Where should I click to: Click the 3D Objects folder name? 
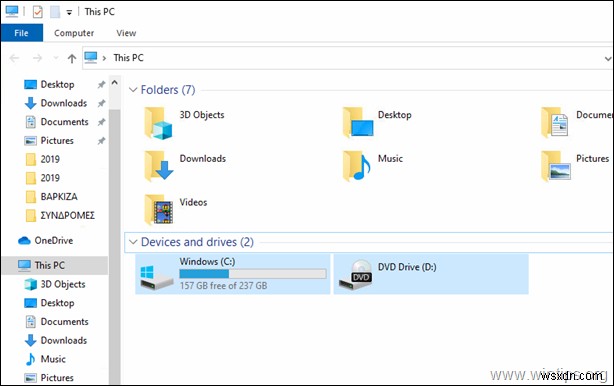coord(202,115)
